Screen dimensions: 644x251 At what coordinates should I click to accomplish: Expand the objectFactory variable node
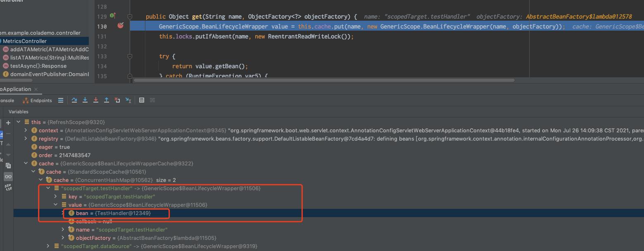[63, 238]
